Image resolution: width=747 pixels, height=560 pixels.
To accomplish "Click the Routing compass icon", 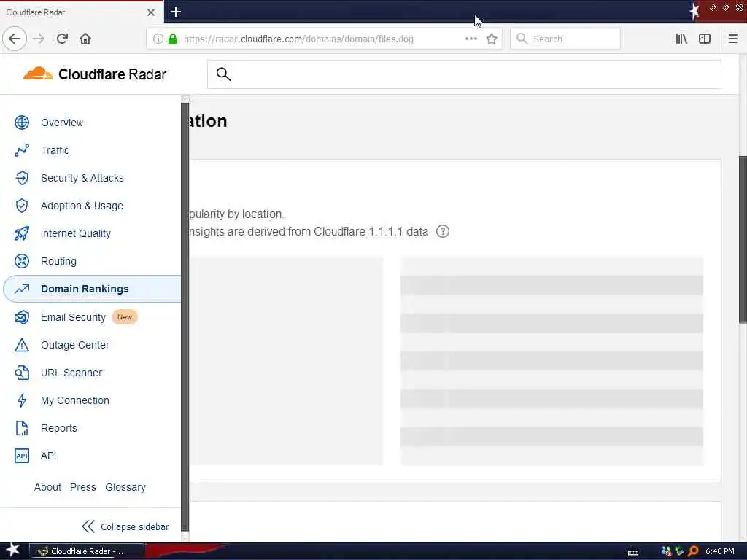I will 22,261.
